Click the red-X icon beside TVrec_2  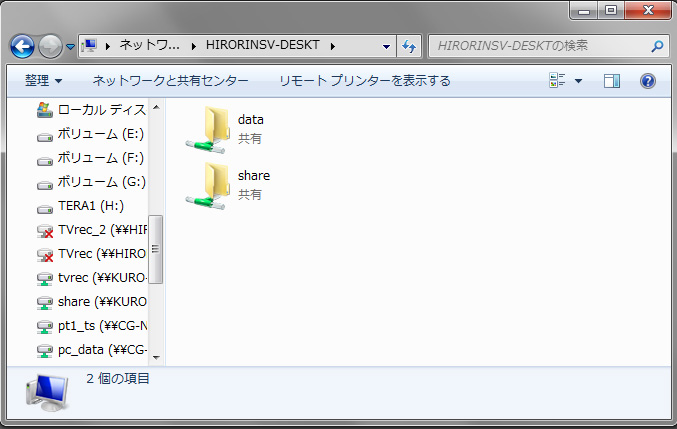click(x=45, y=231)
